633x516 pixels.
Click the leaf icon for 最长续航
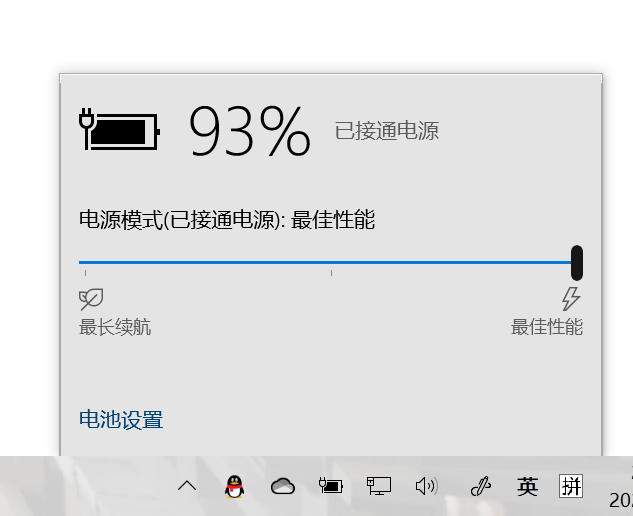point(91,299)
